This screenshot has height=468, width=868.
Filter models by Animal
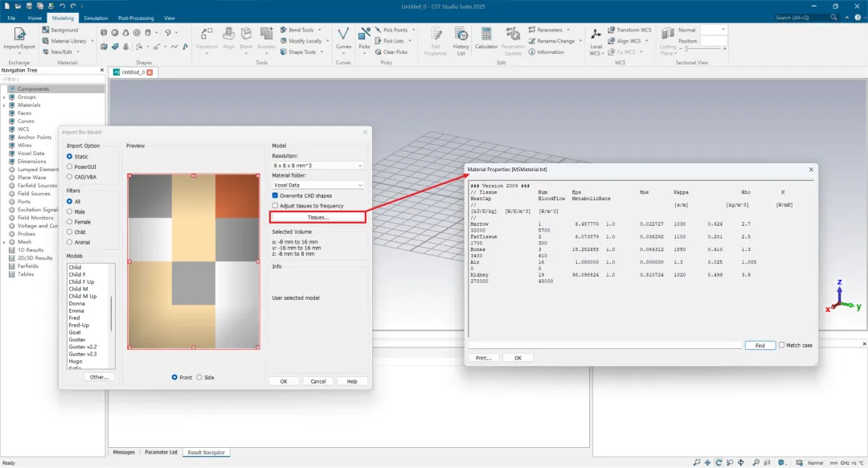click(x=69, y=242)
